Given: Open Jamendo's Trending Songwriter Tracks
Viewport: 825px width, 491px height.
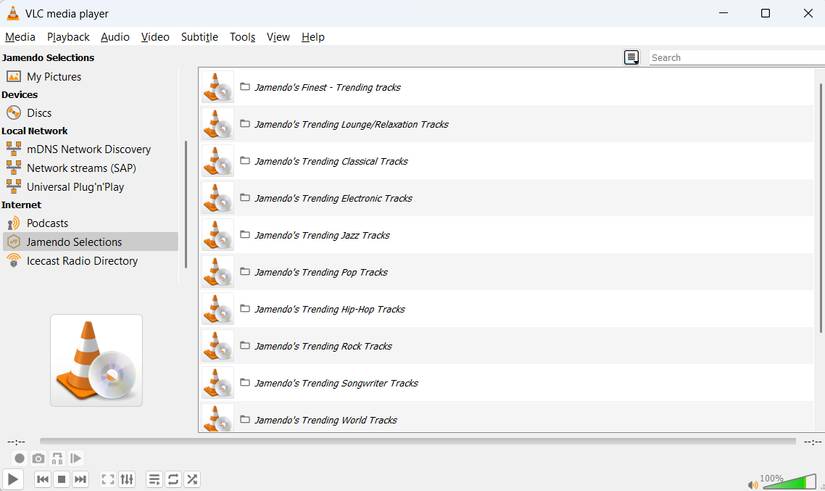Looking at the screenshot, I should [507, 383].
